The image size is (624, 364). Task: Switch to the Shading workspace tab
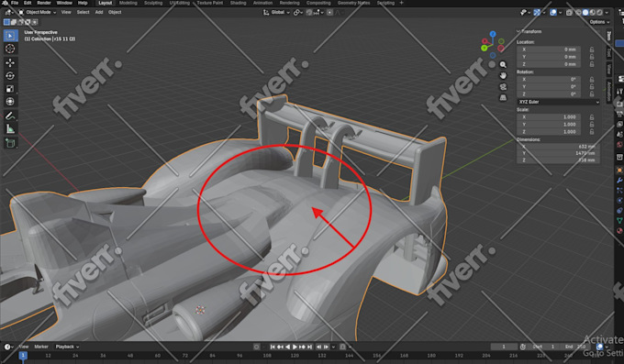(x=238, y=3)
